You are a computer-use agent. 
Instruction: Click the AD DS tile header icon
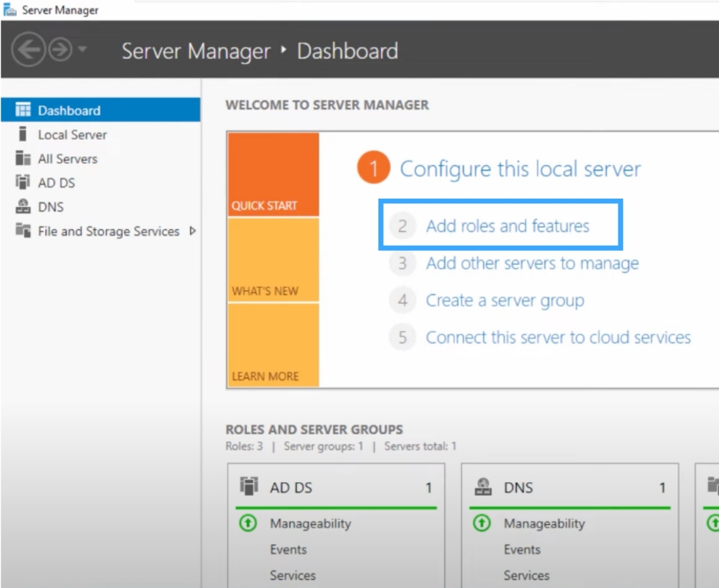[x=249, y=487]
